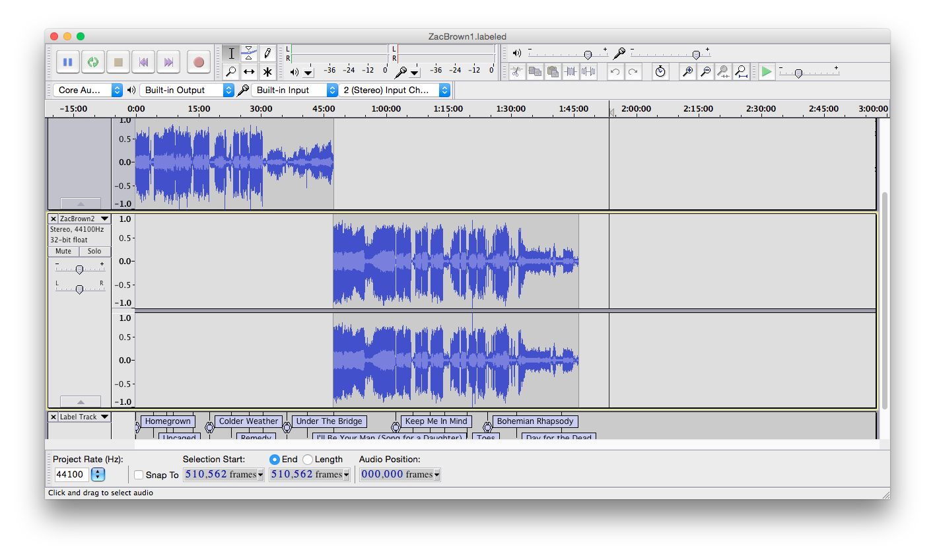Select the Length radio button
This screenshot has width=935, height=560.
pos(308,459)
